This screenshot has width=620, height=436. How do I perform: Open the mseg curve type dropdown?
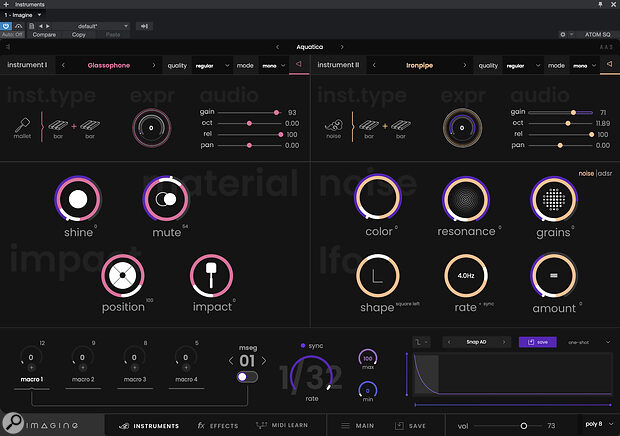422,342
